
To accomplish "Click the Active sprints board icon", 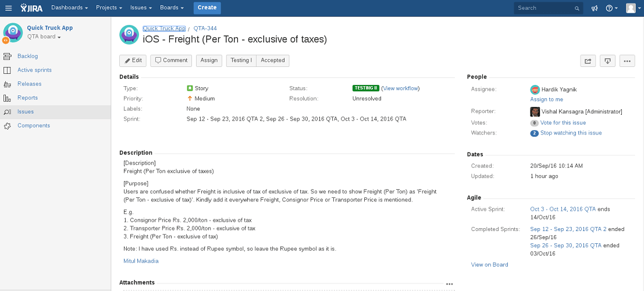I will [7, 70].
